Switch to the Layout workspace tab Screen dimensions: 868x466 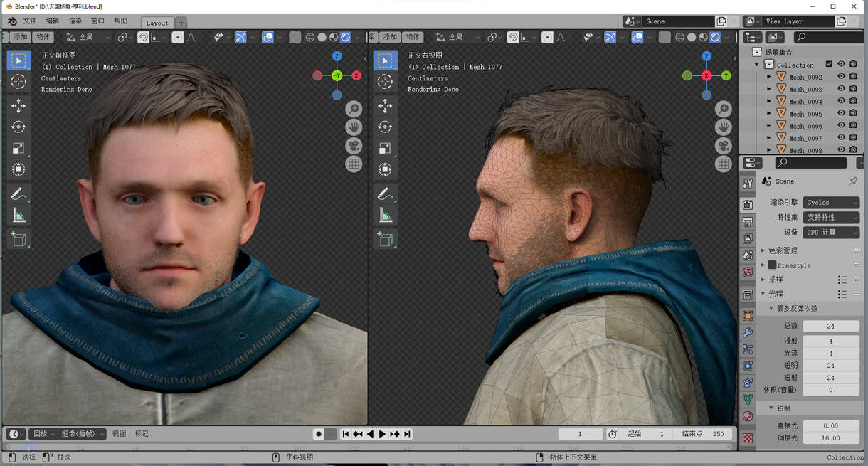click(157, 22)
